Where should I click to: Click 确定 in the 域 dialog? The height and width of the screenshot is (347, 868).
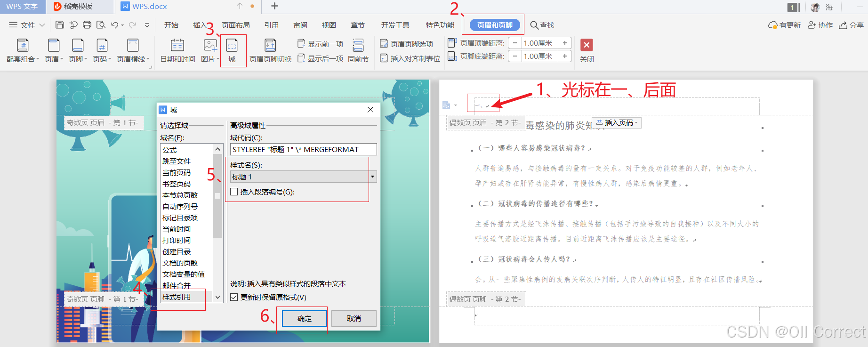tap(305, 319)
